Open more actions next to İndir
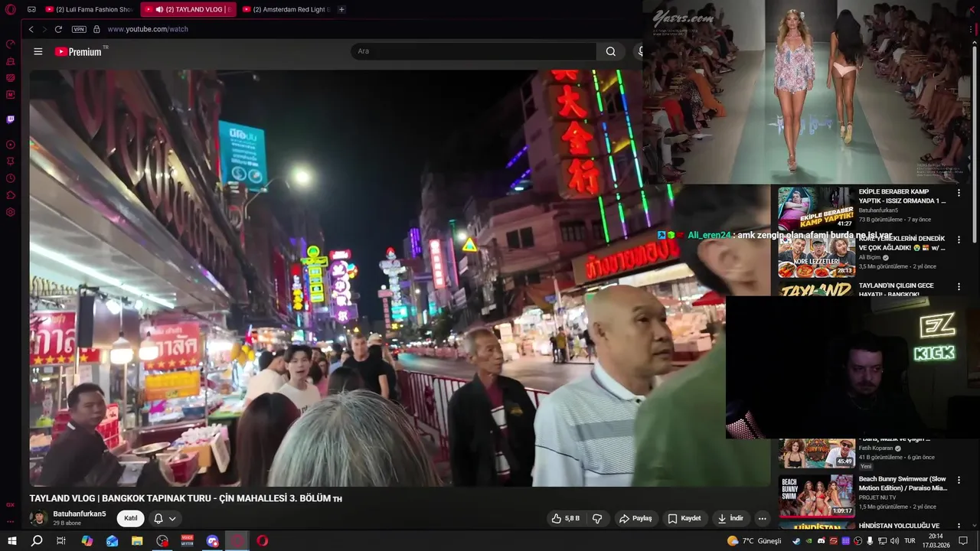The height and width of the screenshot is (551, 980). pyautogui.click(x=762, y=518)
